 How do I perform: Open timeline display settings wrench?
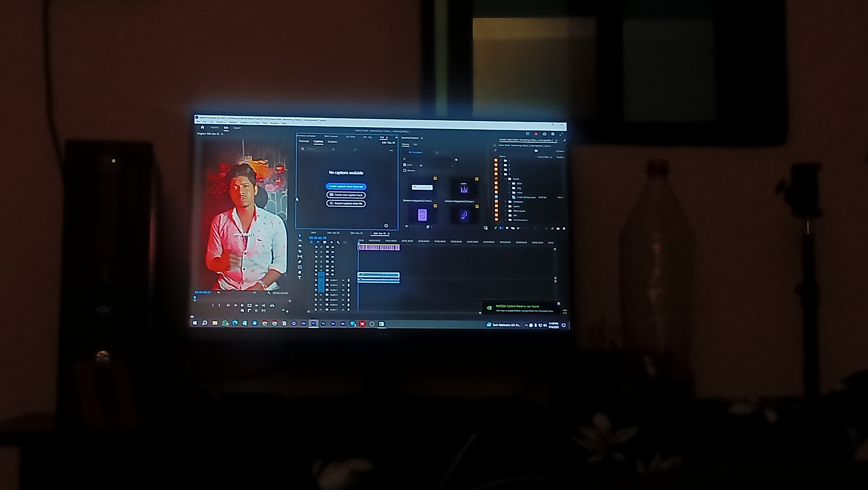pyautogui.click(x=338, y=242)
